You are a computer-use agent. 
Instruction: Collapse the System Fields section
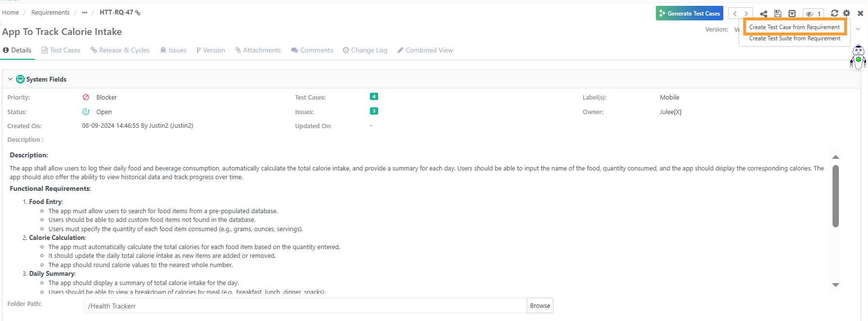click(x=10, y=79)
